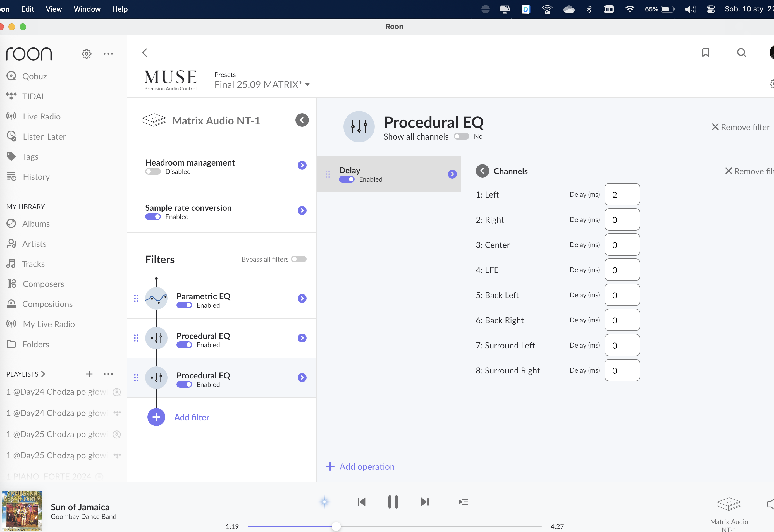Open the Window menu
This screenshot has width=774, height=532.
click(87, 9)
